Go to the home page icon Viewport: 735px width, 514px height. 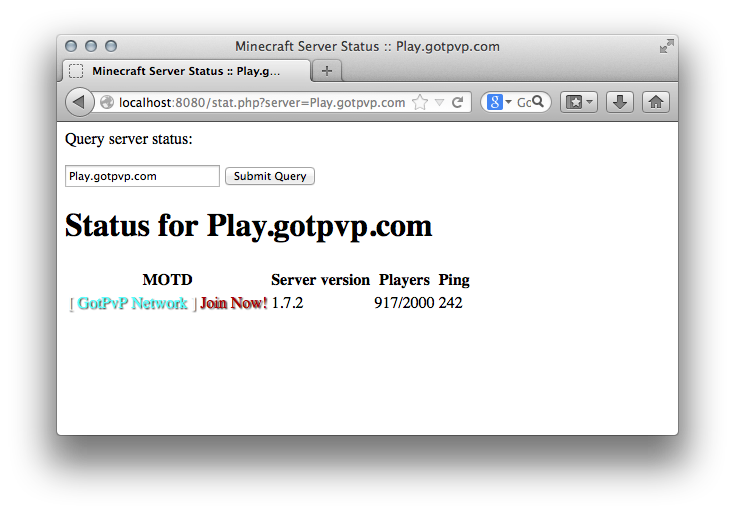656,102
